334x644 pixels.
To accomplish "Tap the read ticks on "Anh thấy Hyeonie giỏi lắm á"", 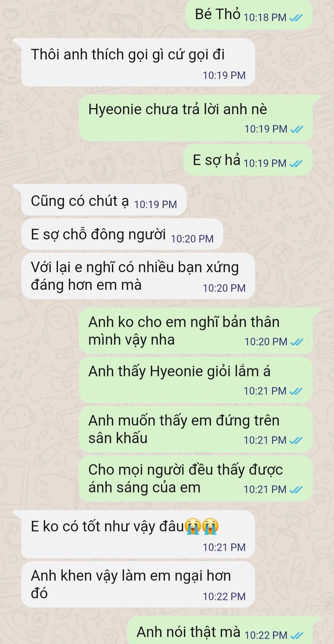I will pyautogui.click(x=296, y=391).
